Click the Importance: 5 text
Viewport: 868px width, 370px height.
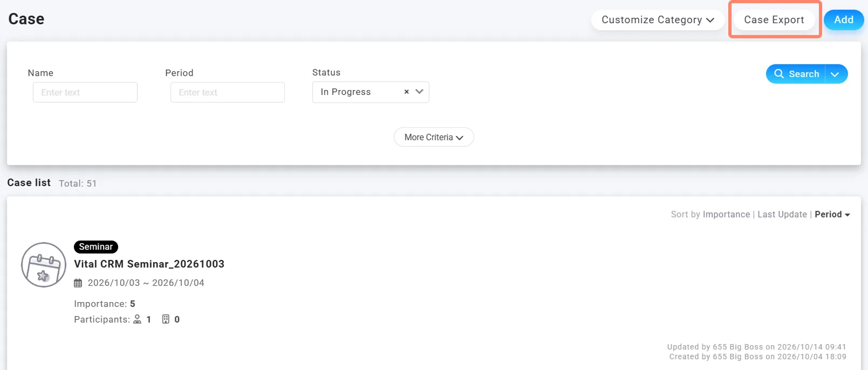point(105,304)
